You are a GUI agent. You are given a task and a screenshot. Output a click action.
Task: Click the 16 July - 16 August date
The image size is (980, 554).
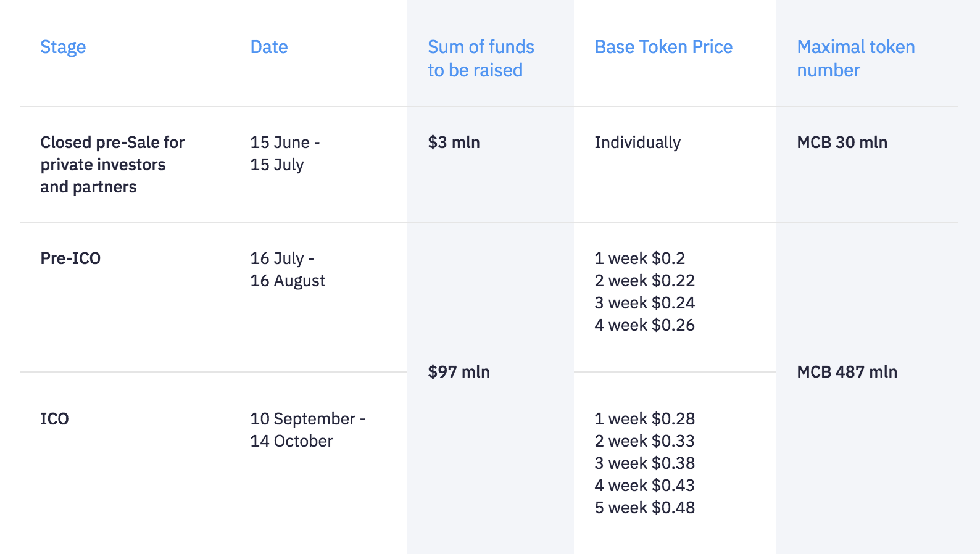point(287,270)
